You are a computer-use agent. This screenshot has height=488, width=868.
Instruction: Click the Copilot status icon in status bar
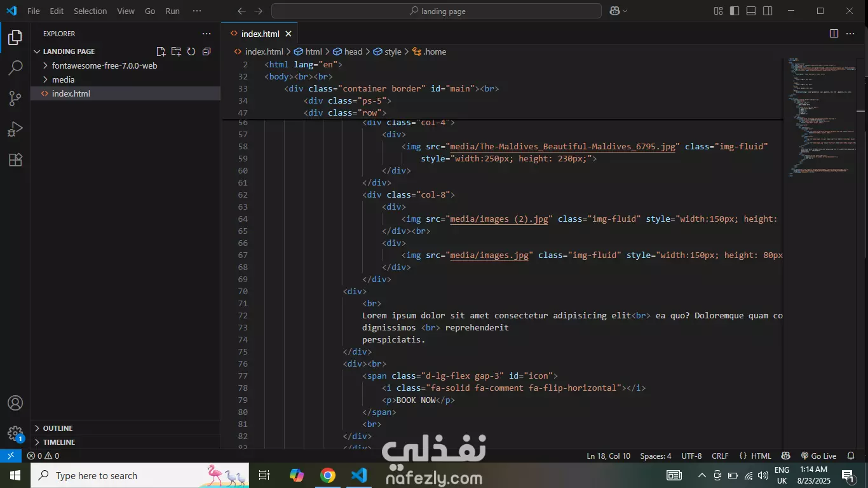pyautogui.click(x=786, y=456)
